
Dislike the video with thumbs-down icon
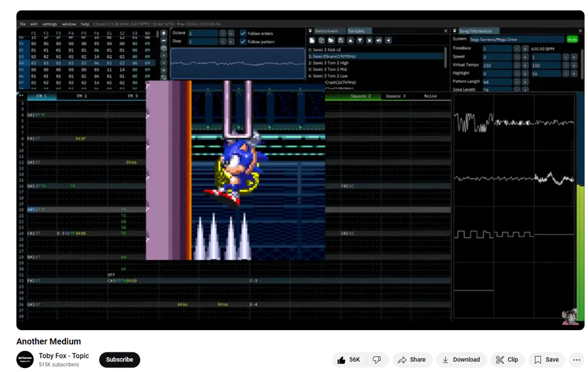[x=376, y=360]
